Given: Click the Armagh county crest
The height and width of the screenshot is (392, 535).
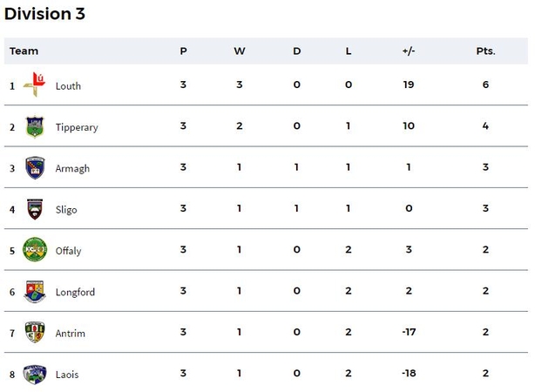Looking at the screenshot, I should pyautogui.click(x=35, y=168).
